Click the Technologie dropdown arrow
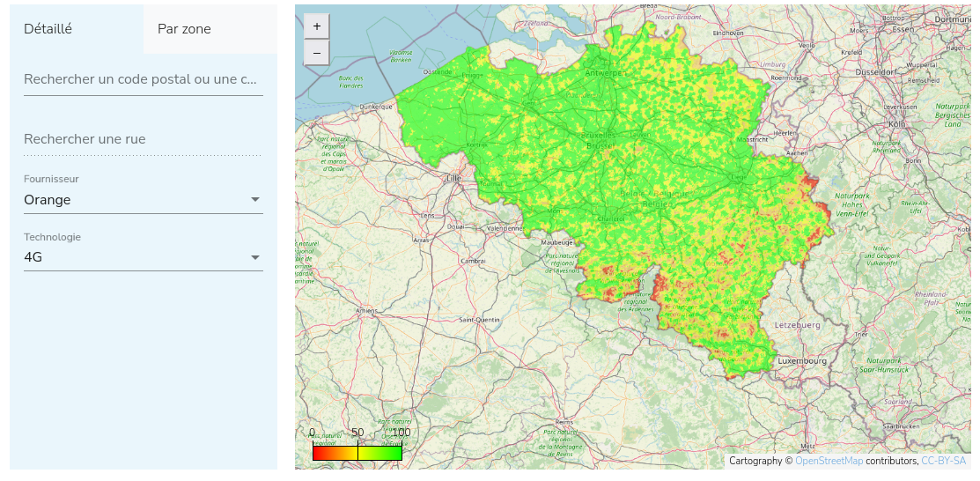 coord(255,257)
